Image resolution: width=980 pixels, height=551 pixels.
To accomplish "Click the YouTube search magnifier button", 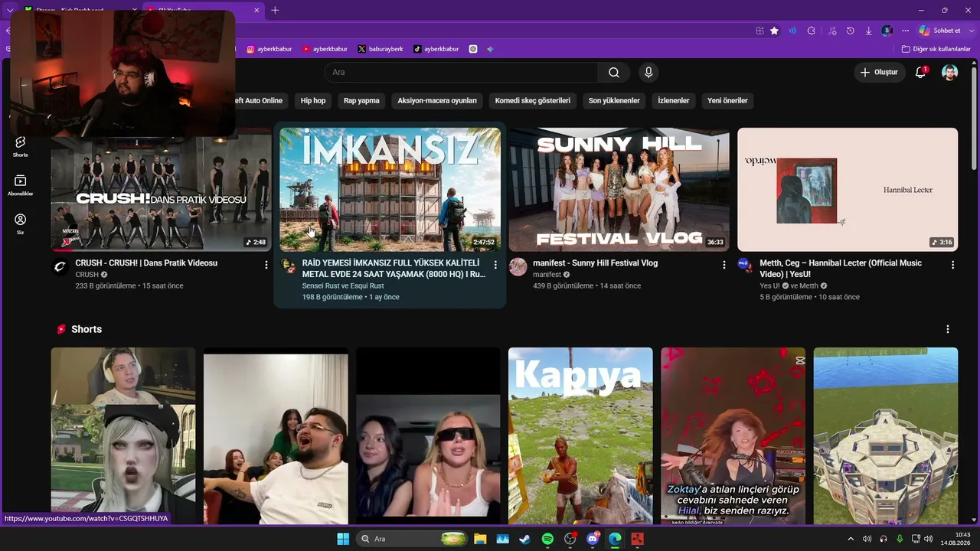I will point(614,73).
